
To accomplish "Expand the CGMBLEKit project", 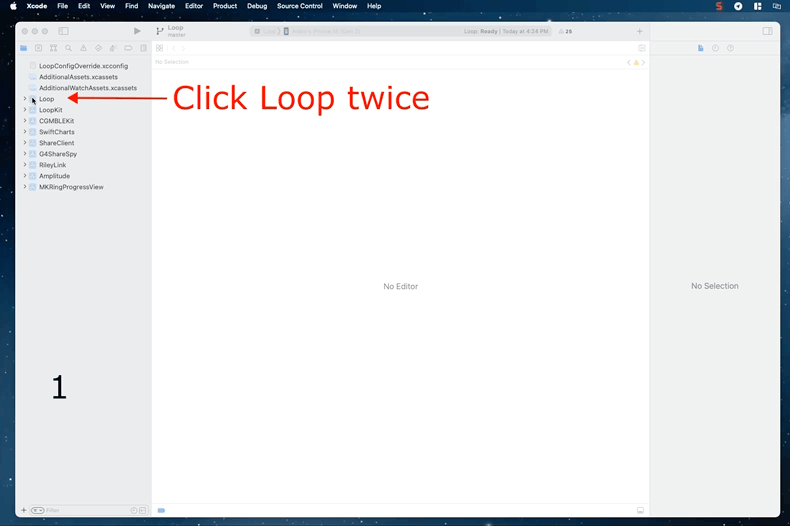I will coord(25,121).
